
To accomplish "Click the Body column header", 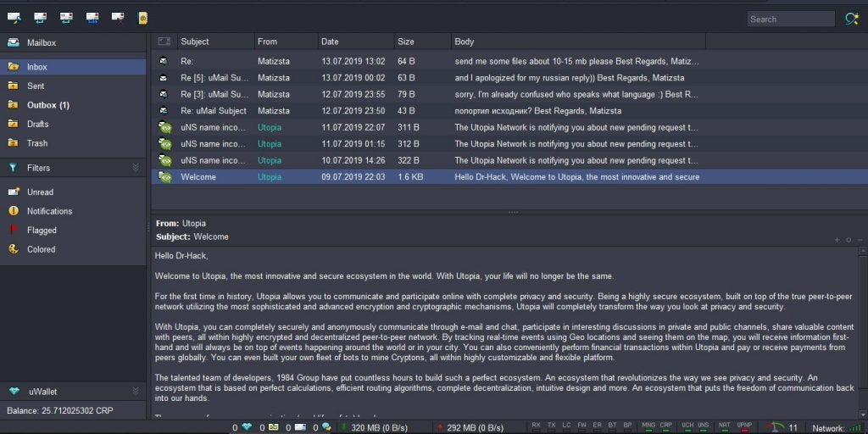I will [x=578, y=42].
